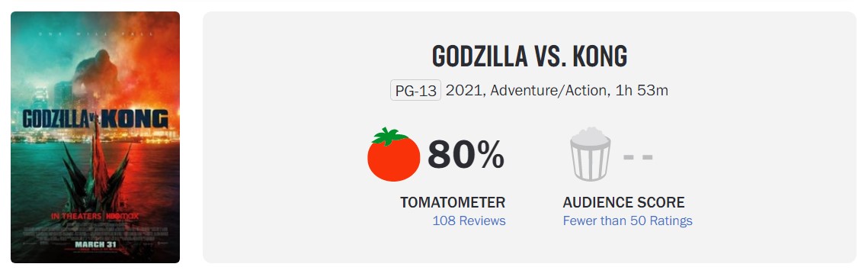This screenshot has height=280, width=868.
Task: Click the AUDIENCE SCORE label
Action: tap(623, 202)
